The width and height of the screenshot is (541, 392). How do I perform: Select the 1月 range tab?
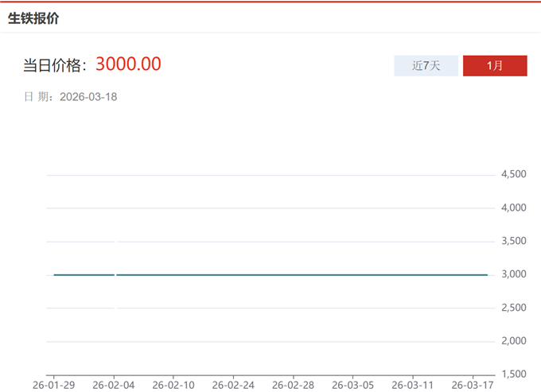[495, 66]
